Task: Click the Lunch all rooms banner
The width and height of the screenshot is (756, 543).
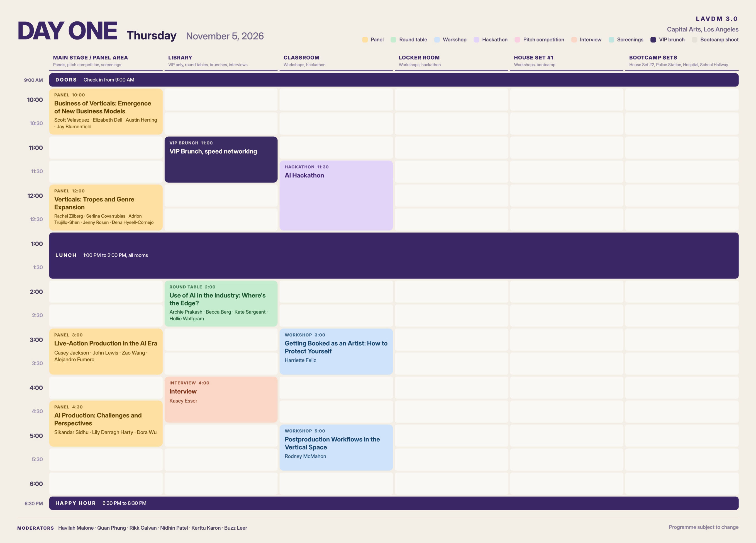Action: 394,255
